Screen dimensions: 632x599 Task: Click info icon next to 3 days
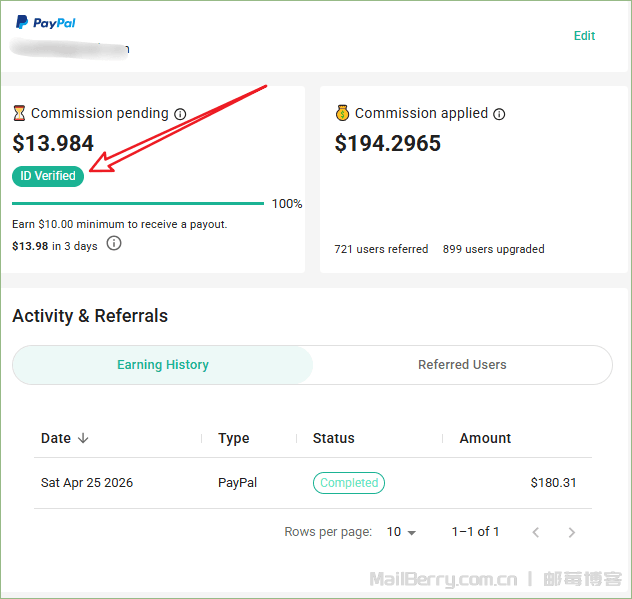pyautogui.click(x=114, y=244)
